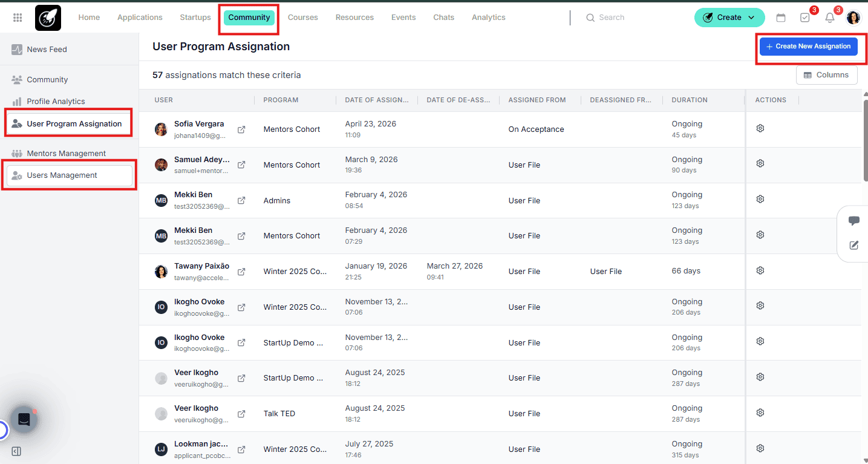Click the 'On Acceptance' cell

click(537, 129)
